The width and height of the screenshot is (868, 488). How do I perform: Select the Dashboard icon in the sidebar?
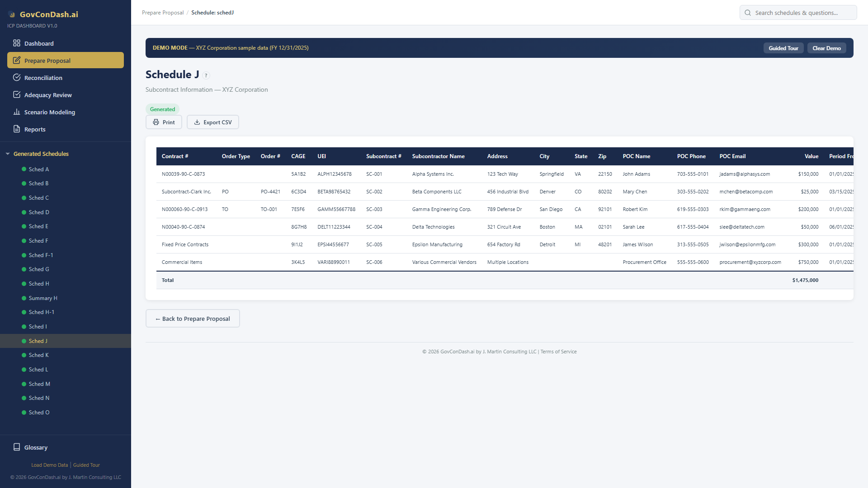17,43
